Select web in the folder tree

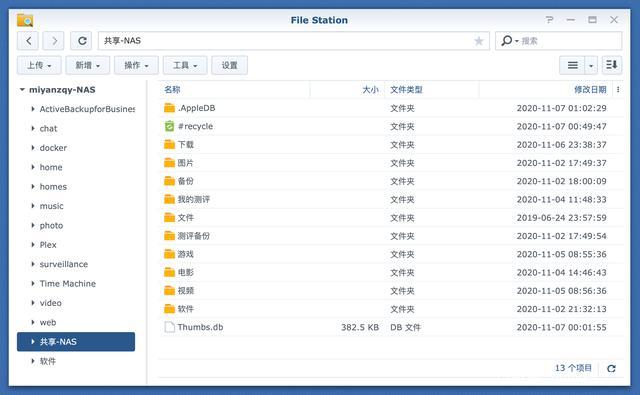[48, 322]
